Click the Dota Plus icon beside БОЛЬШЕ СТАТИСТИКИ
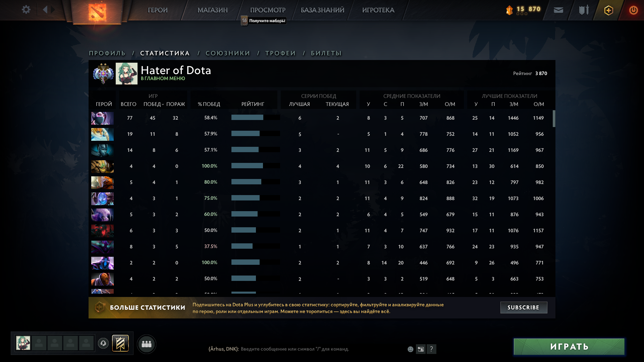 click(x=99, y=307)
